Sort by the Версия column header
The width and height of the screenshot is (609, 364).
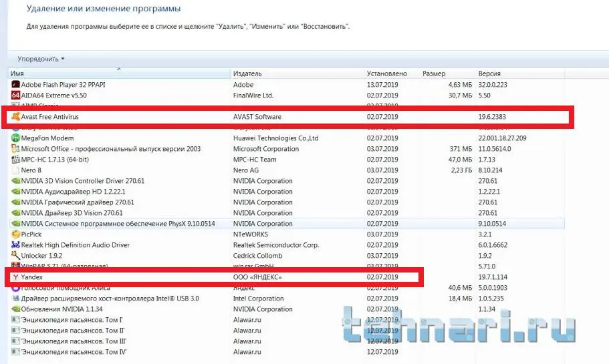pos(521,73)
